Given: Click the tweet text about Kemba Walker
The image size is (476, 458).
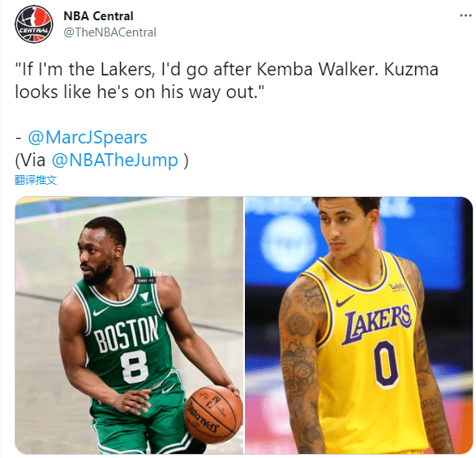Looking at the screenshot, I should click(x=227, y=80).
